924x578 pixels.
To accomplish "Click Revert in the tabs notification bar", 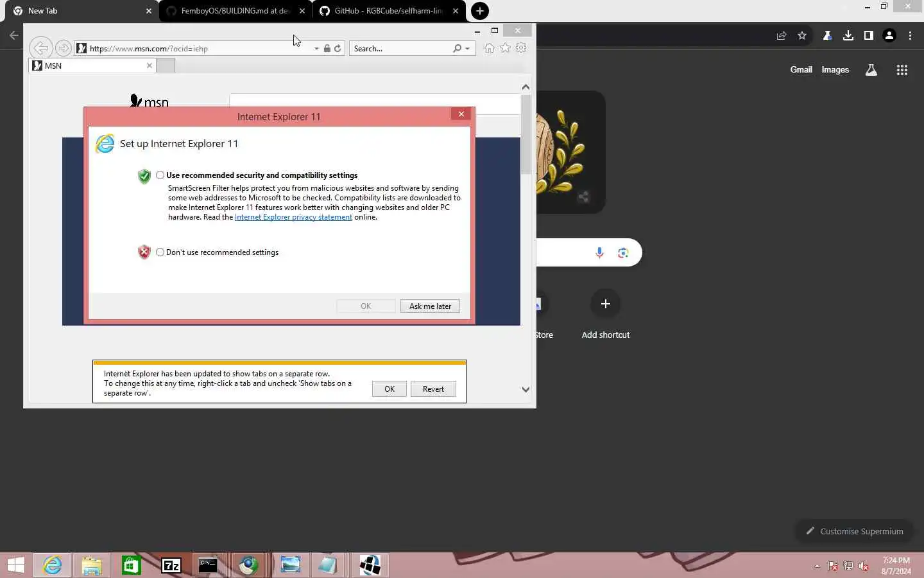I will [433, 389].
